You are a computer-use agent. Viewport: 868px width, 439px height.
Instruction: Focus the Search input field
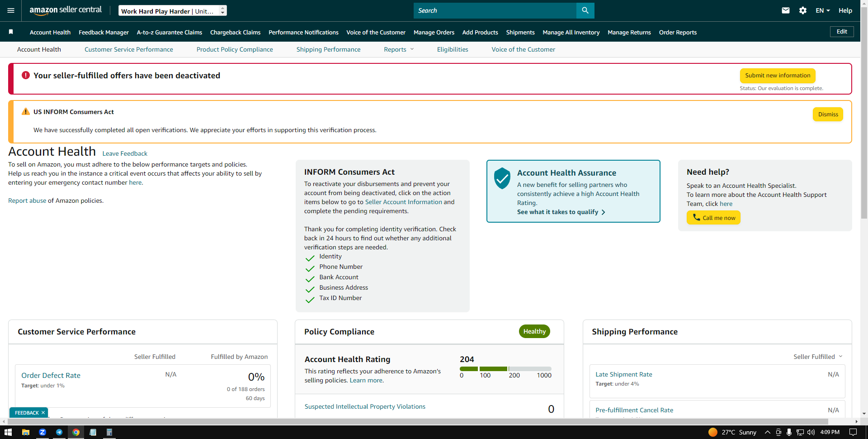click(495, 10)
